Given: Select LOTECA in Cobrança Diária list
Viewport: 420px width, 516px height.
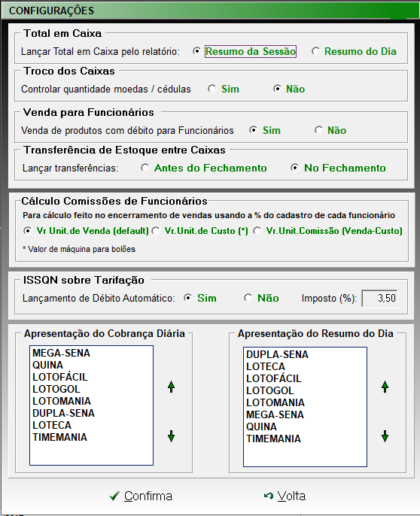Looking at the screenshot, I should [x=91, y=425].
